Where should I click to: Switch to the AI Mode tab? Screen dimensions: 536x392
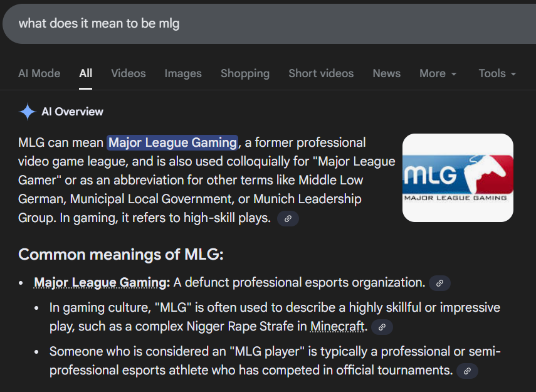[x=39, y=73]
